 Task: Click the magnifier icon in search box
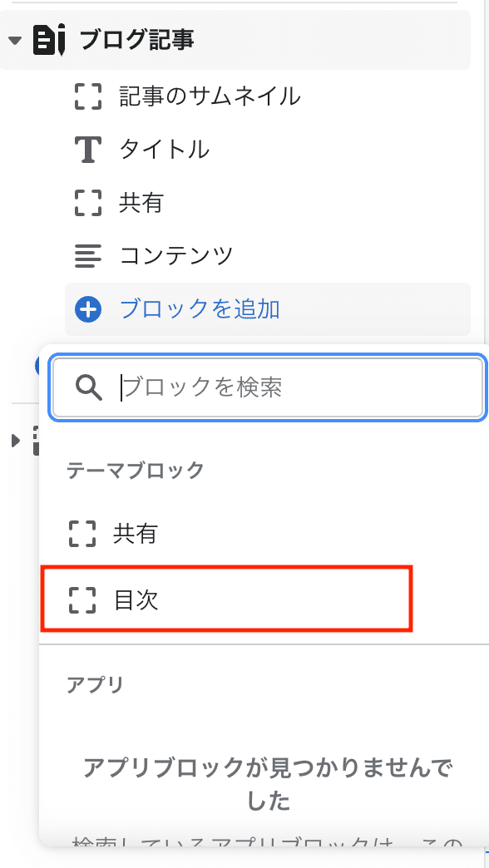point(89,387)
